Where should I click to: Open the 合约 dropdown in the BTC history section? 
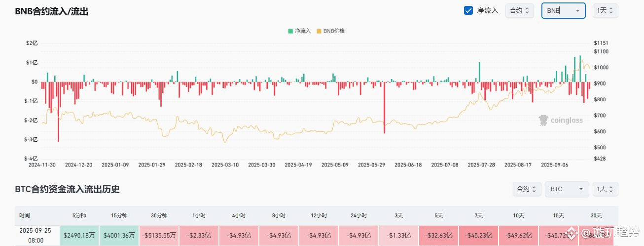tap(526, 189)
